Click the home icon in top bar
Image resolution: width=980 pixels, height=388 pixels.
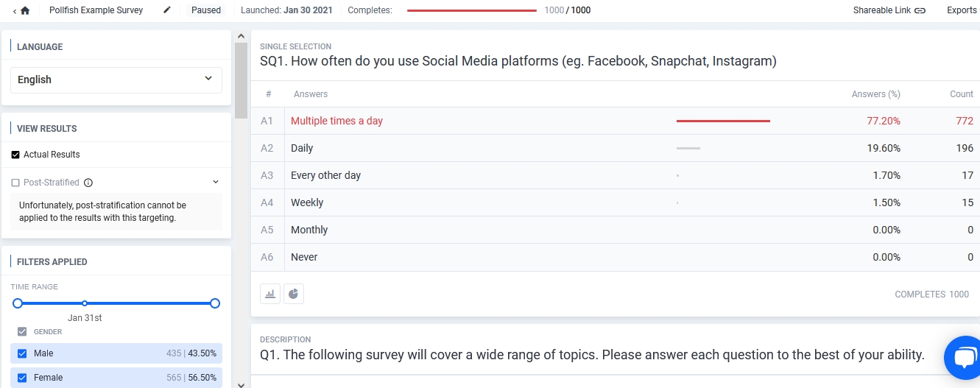coord(26,10)
